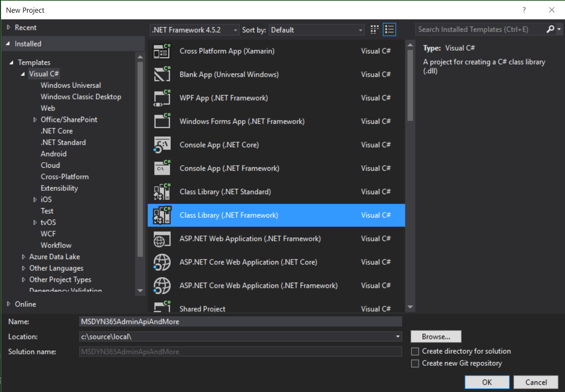The width and height of the screenshot is (565, 392).
Task: Select the Workflow category
Action: click(56, 245)
